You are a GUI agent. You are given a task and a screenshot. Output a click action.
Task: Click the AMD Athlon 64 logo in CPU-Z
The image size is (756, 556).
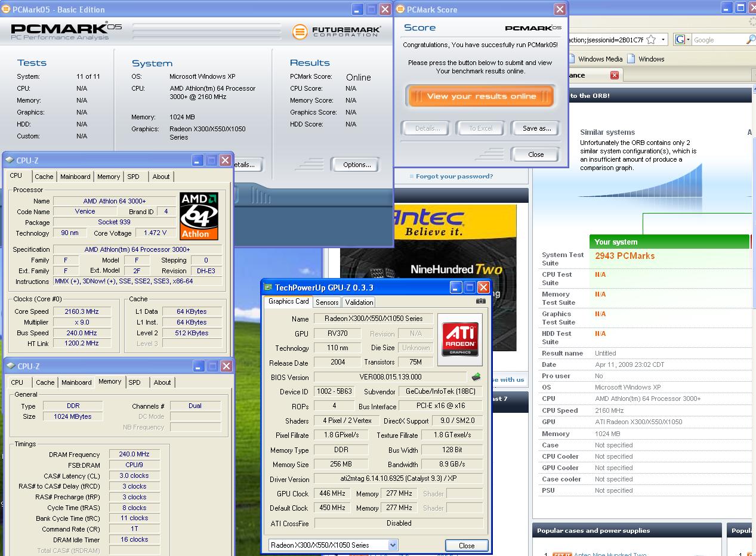[199, 215]
